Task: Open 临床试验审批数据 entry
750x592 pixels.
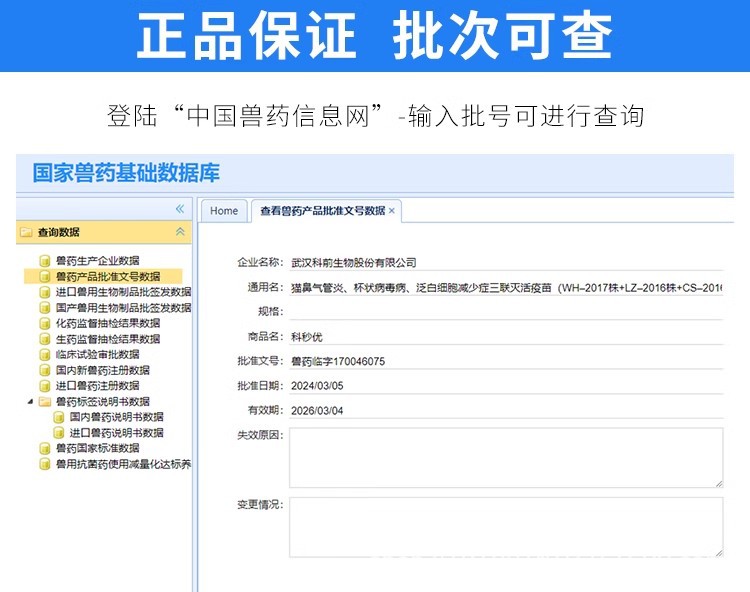Action: coord(98,354)
